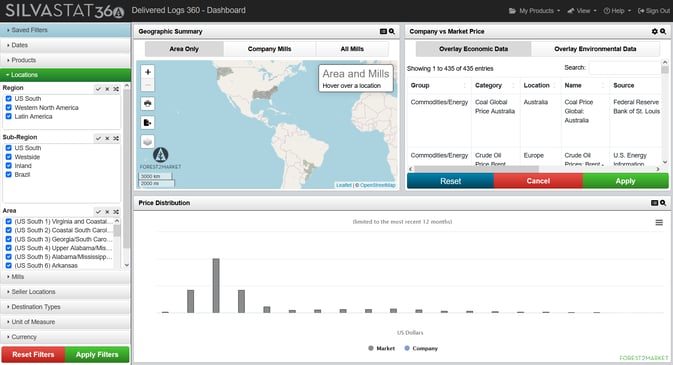Invert Region selection shuffle icon
Screen dimensions: 673x365
click(116, 89)
